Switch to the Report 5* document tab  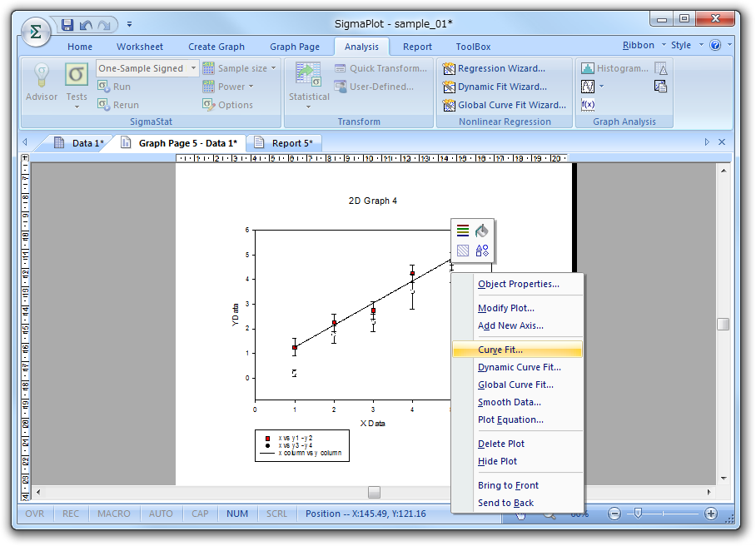pos(284,143)
